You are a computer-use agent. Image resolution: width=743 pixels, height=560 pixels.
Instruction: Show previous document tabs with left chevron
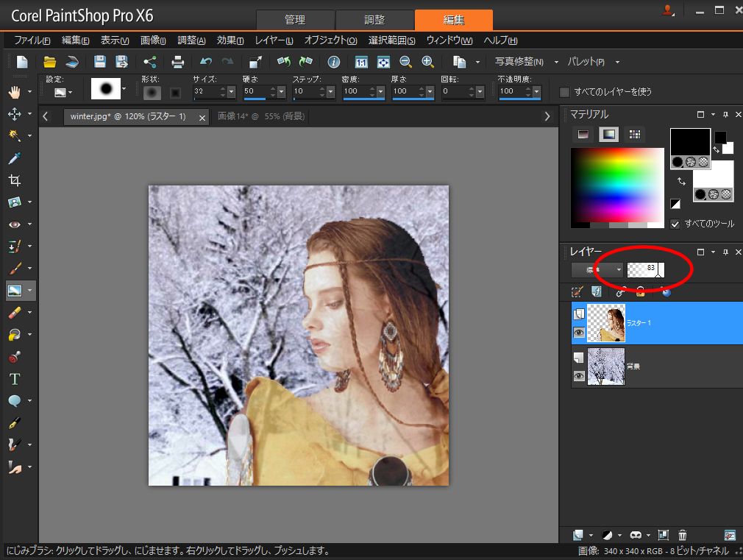tap(45, 116)
